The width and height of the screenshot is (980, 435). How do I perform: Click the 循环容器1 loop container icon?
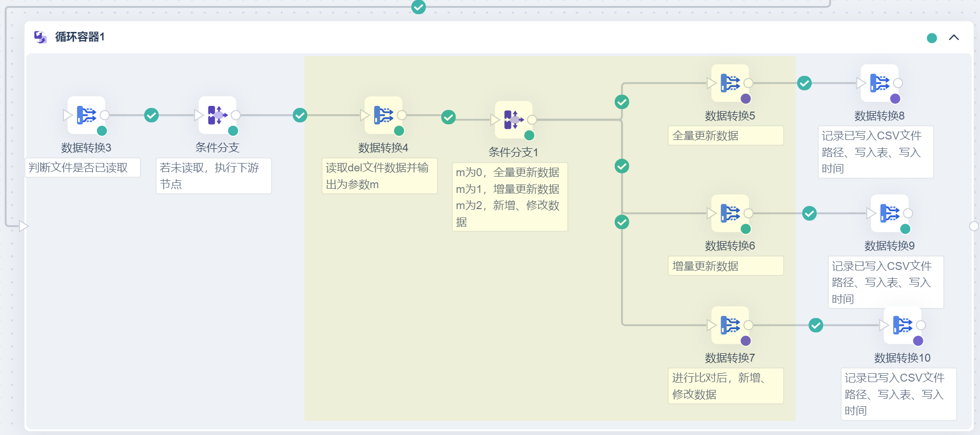tap(40, 37)
